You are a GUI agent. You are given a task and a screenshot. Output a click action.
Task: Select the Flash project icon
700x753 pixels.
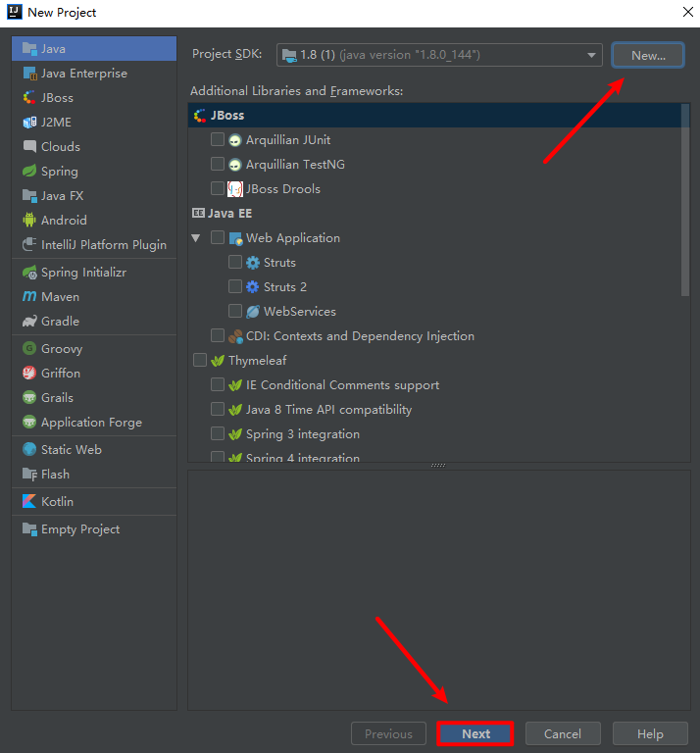pos(29,474)
